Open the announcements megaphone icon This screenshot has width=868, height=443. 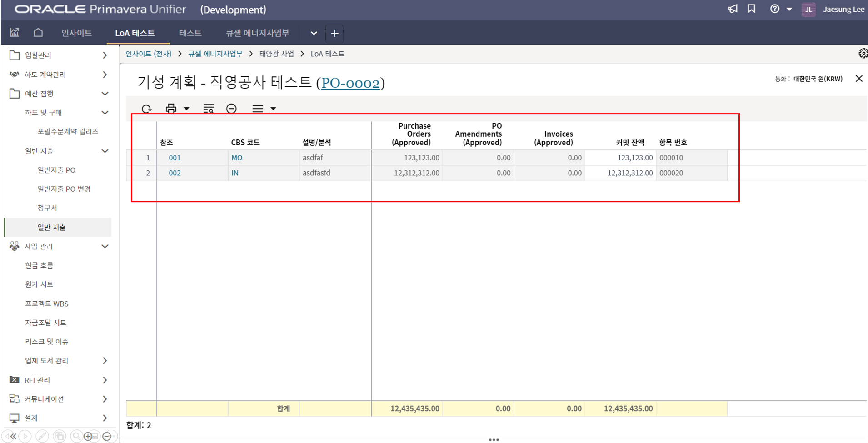click(x=733, y=9)
